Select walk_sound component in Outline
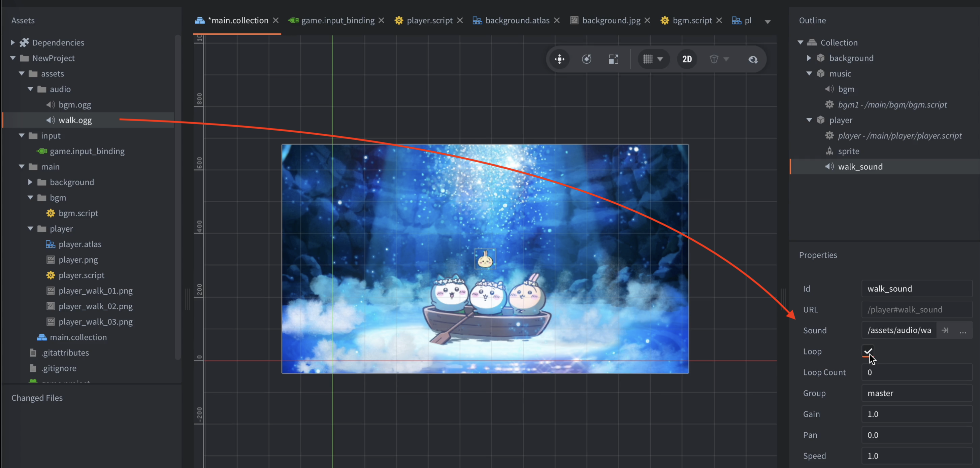Viewport: 980px width, 468px height. 885,167
